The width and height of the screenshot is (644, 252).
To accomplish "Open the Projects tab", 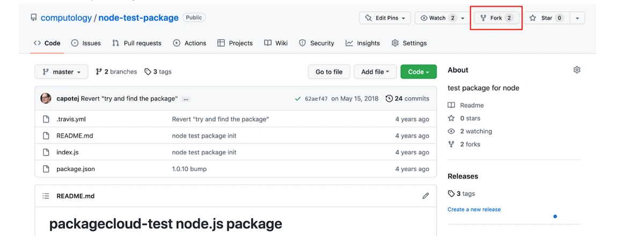I will (235, 43).
